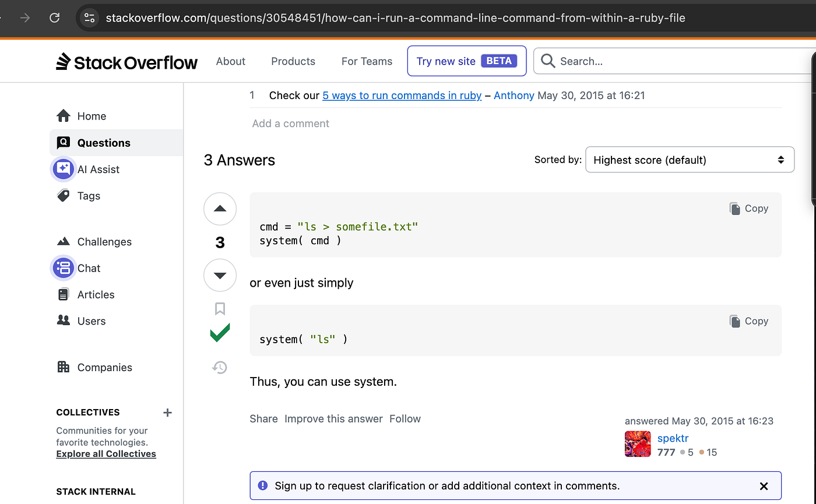Click the Articles icon in sidebar
Viewport: 816px width, 504px height.
pos(64,295)
